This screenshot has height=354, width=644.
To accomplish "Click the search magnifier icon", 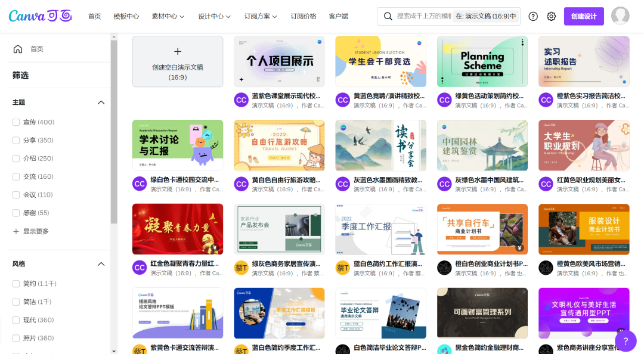I will tap(388, 17).
